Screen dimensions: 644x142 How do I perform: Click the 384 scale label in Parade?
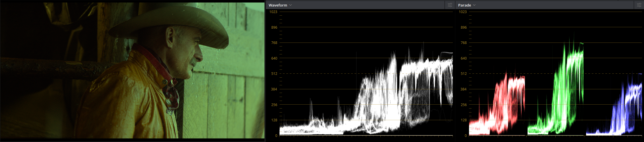coord(464,89)
